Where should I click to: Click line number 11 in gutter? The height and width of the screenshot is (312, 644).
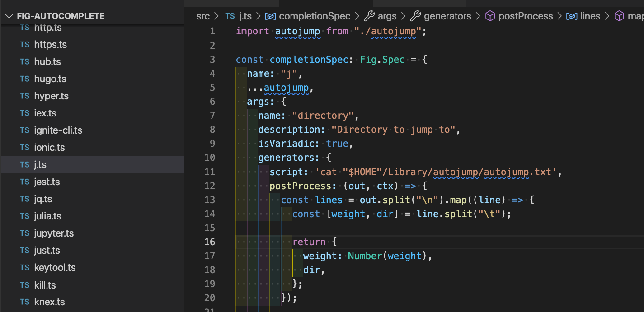coord(210,172)
